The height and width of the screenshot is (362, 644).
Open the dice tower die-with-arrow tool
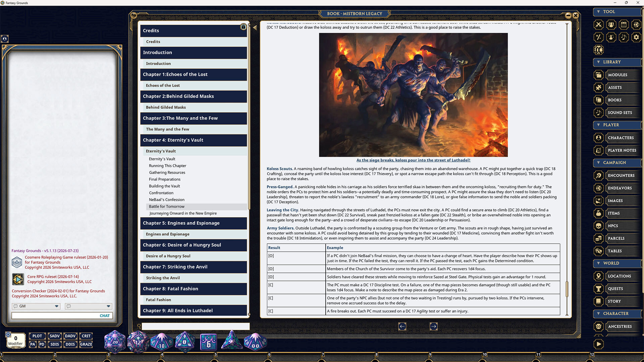(x=636, y=24)
